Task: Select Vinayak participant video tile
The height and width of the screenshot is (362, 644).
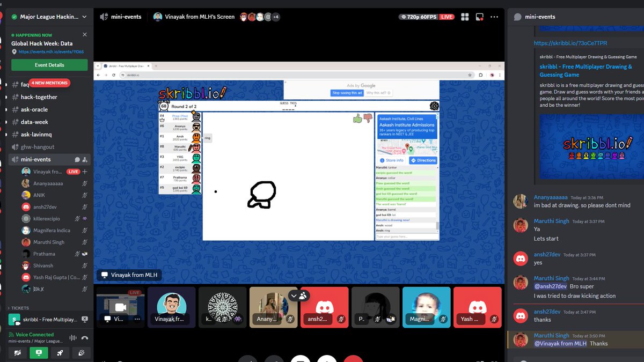Action: 172,307
